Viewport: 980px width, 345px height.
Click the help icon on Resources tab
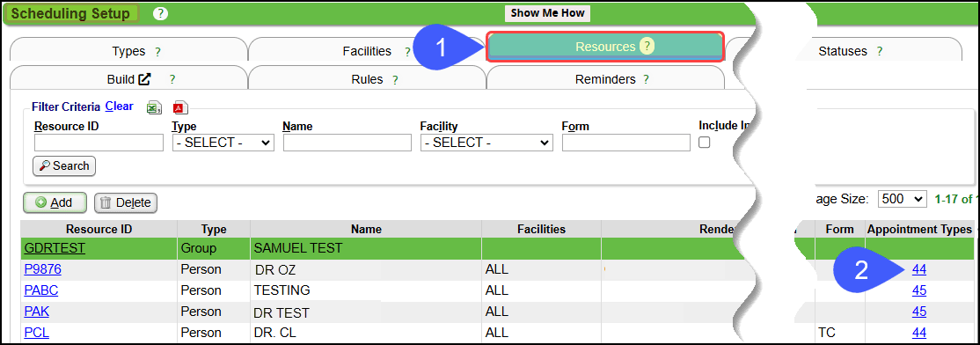pos(647,47)
